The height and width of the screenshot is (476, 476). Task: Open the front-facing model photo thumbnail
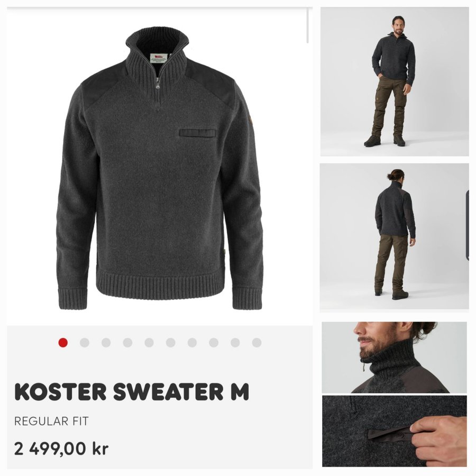tap(395, 81)
